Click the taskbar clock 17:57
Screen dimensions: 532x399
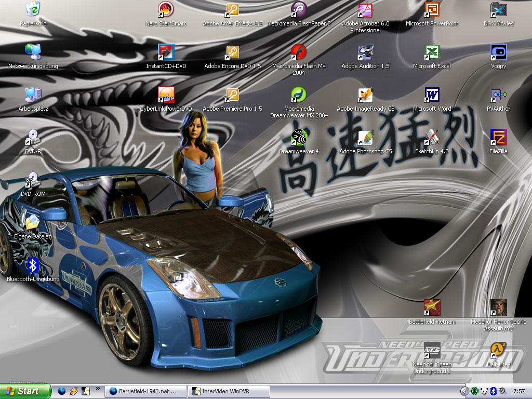[517, 392]
